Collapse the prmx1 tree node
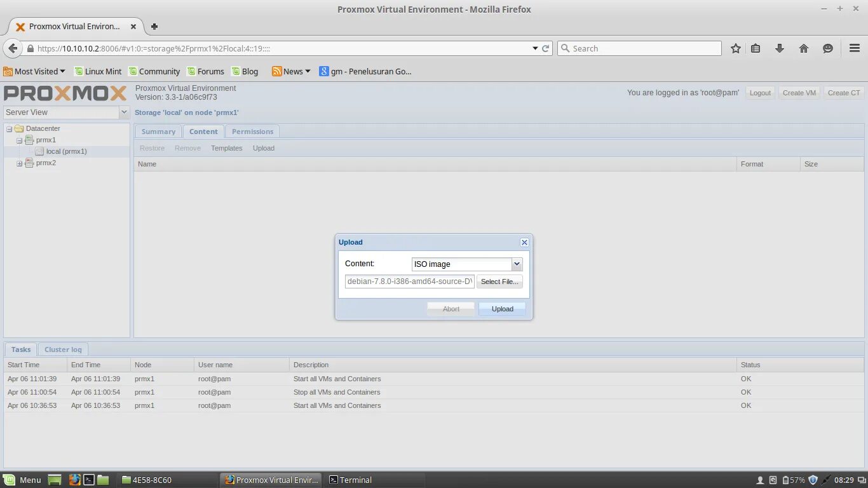 [x=20, y=140]
